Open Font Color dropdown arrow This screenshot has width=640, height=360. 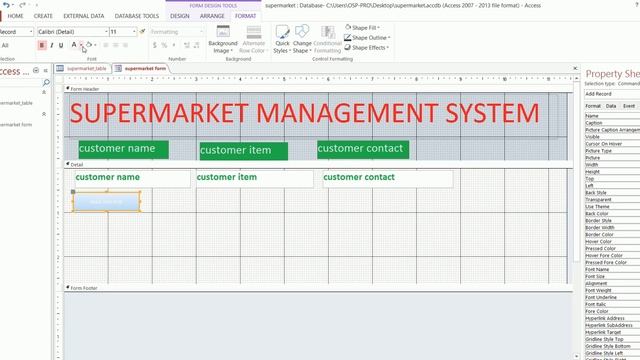pyautogui.click(x=81, y=45)
